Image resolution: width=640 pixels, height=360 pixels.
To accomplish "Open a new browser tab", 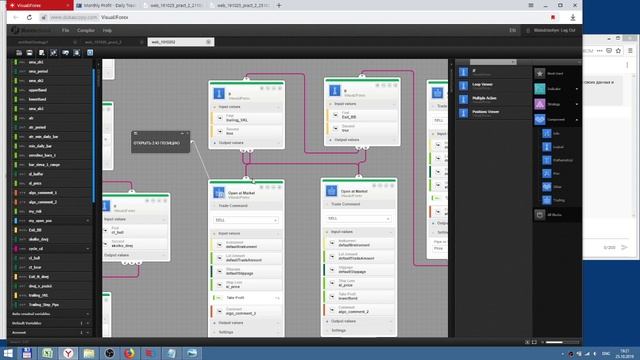I will [279, 5].
